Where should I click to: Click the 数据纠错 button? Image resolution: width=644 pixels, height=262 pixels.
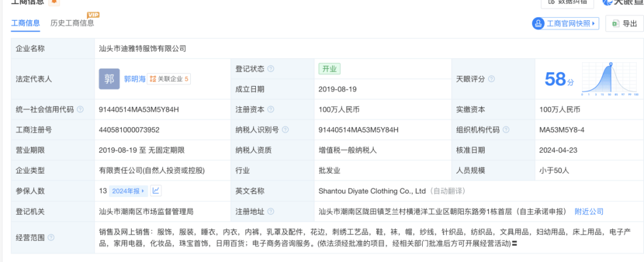(567, 2)
